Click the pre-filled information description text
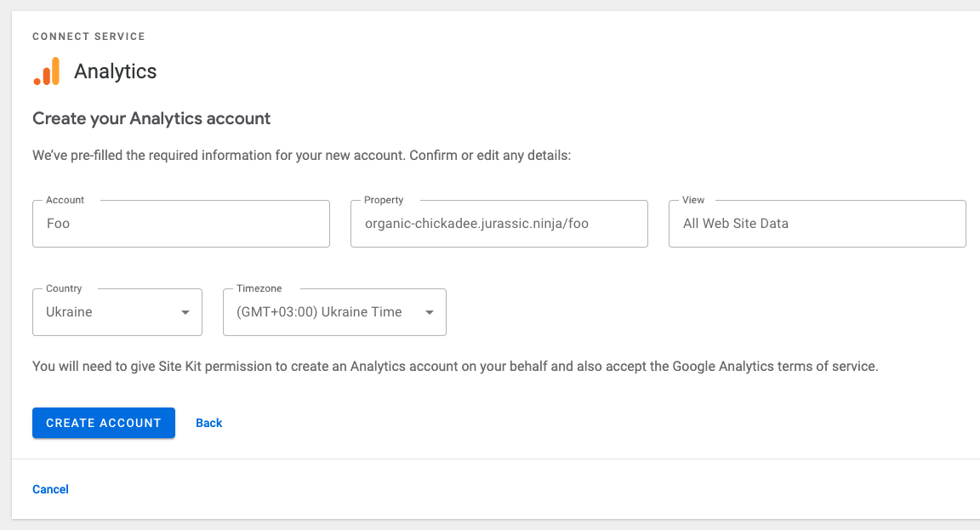This screenshot has width=980, height=530. coord(302,156)
